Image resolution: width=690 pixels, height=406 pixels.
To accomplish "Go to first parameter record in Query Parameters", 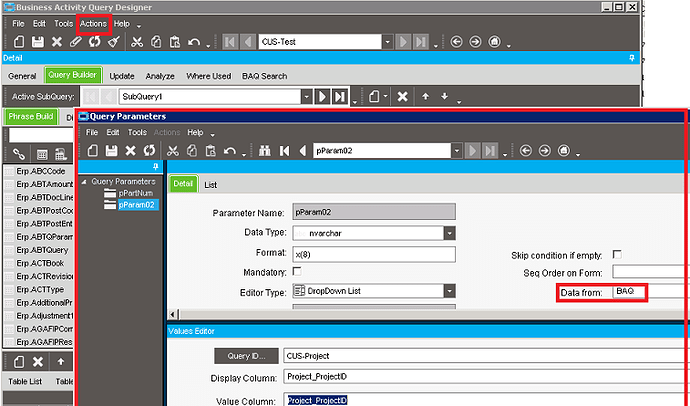I will pos(284,150).
